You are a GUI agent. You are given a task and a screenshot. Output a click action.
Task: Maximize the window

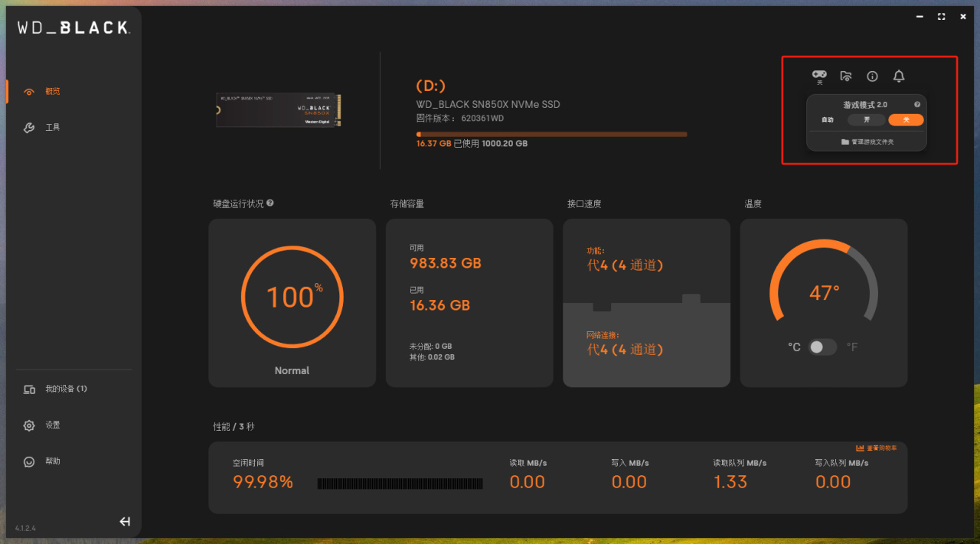click(941, 17)
